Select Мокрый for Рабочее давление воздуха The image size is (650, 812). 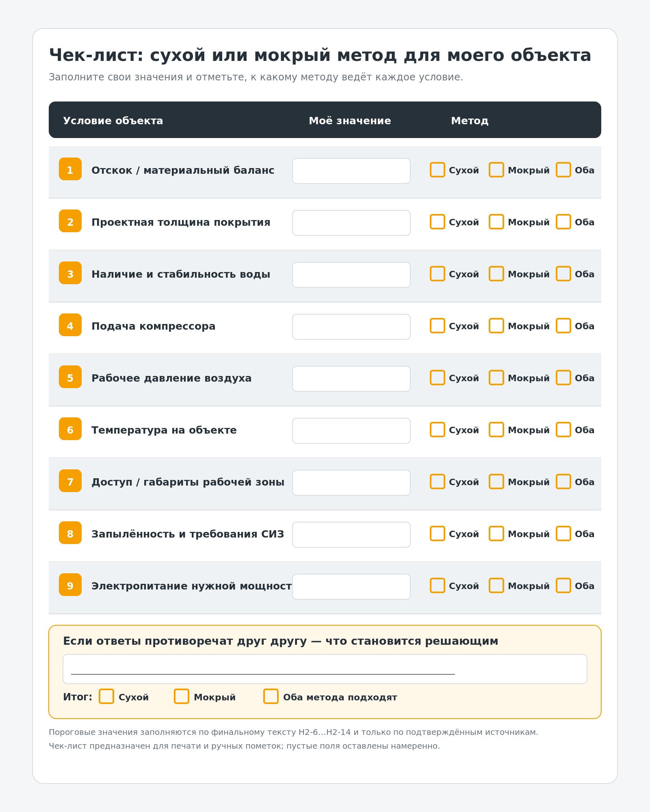point(496,378)
